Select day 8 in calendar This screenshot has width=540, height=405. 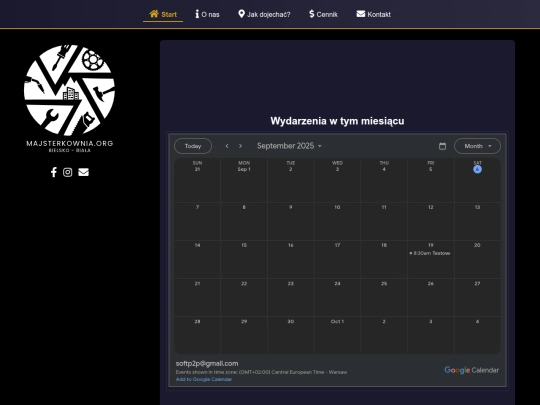244,207
